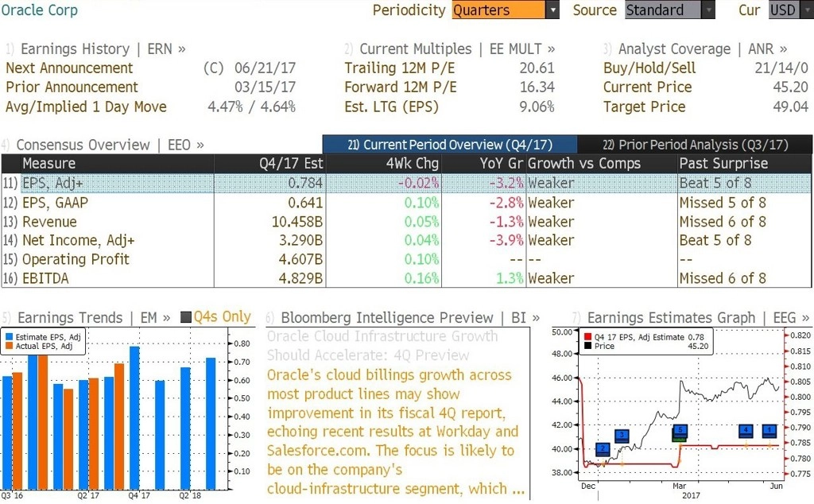Click EPS GAAP estimate value 0.641
814x504 pixels.
[x=305, y=203]
